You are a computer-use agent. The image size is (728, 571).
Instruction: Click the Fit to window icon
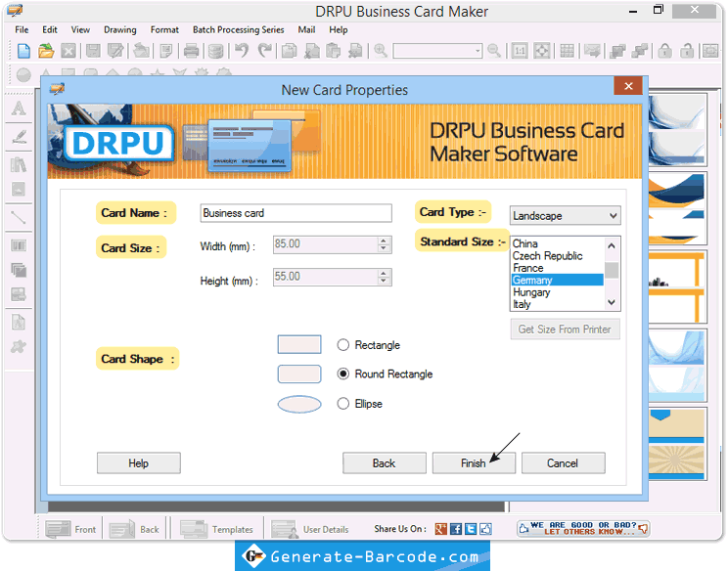point(541,51)
